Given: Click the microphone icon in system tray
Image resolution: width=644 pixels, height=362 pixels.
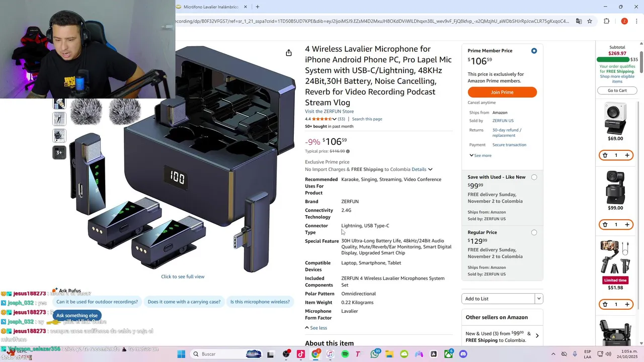Looking at the screenshot, I should point(575,354).
